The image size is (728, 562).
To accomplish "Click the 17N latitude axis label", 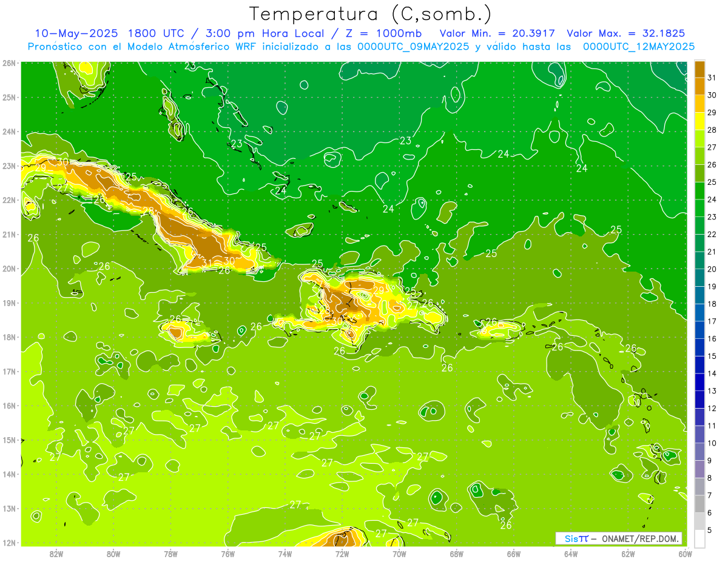I will [8, 371].
